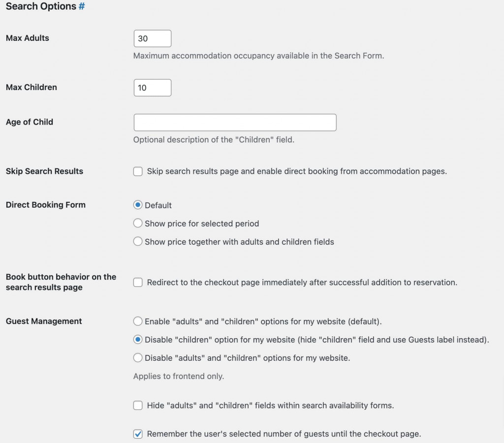
Task: Click the Hide adults and children fields label
Action: click(270, 406)
